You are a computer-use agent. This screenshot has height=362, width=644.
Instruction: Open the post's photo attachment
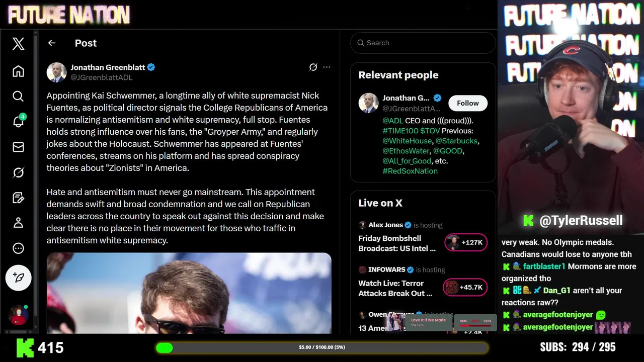tap(189, 293)
